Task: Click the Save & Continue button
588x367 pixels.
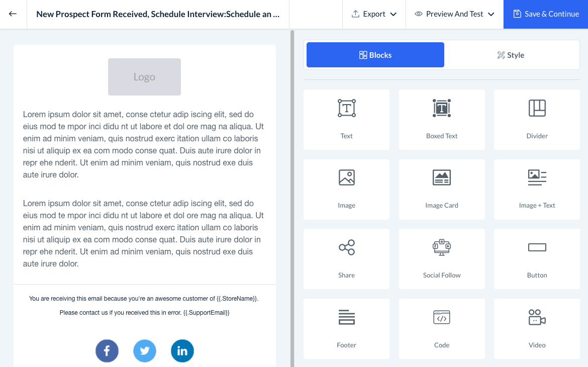Action: 546,14
